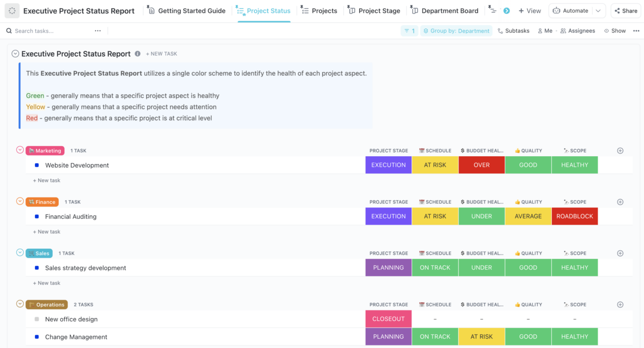Click the search magnifying glass icon

[x=9, y=30]
